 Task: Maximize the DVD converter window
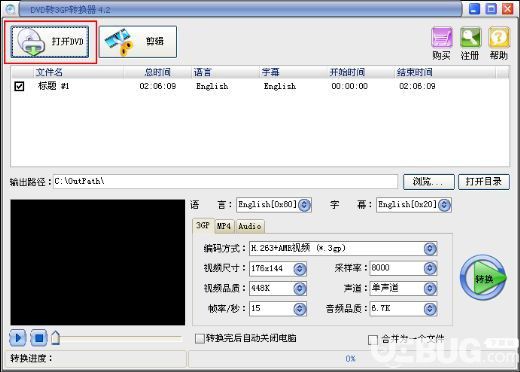click(491, 9)
